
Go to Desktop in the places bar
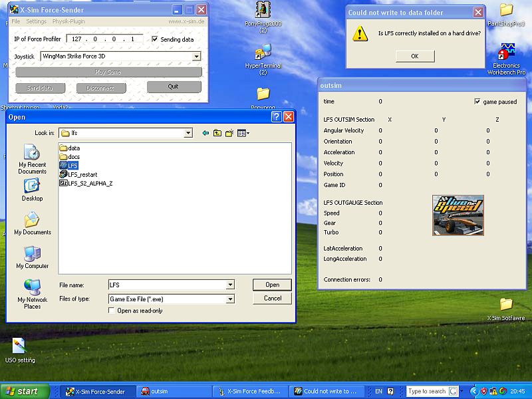point(32,190)
